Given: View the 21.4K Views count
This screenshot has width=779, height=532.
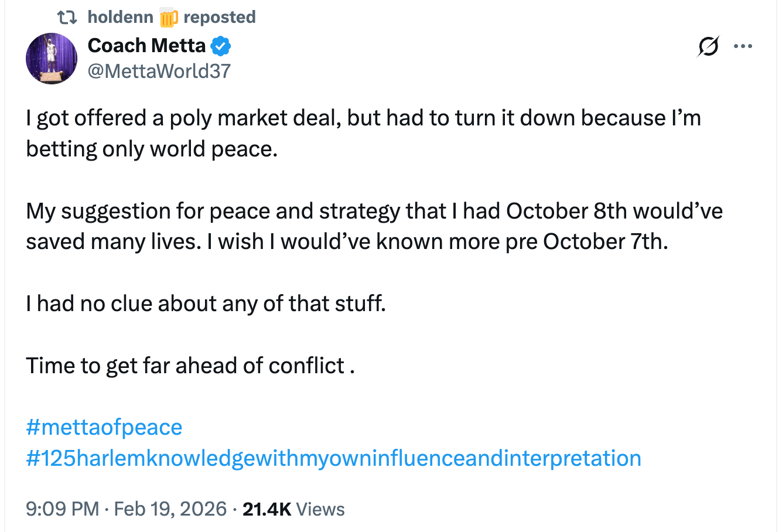Looking at the screenshot, I should click(x=266, y=509).
